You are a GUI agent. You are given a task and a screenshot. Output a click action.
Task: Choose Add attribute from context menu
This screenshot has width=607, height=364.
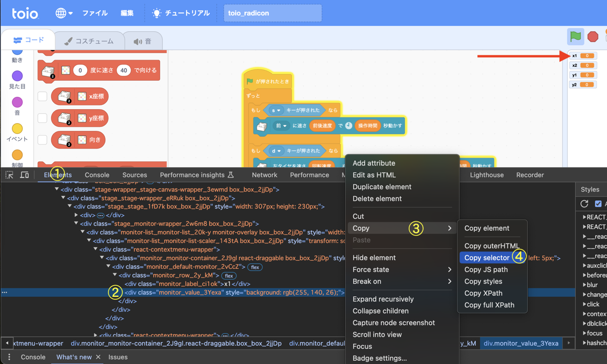point(374,163)
